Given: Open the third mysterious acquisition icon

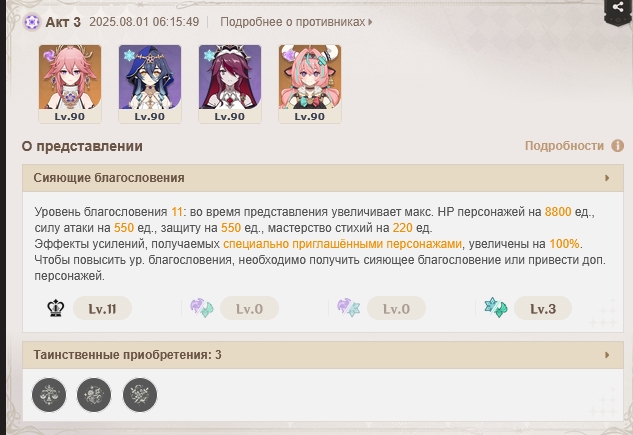Looking at the screenshot, I should click(x=140, y=395).
